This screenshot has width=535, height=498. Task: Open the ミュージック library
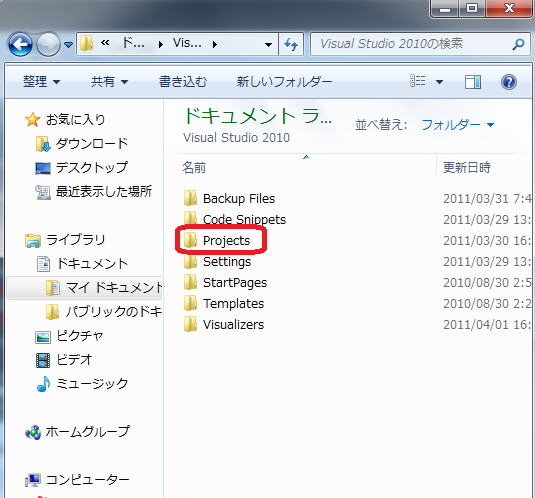92,384
